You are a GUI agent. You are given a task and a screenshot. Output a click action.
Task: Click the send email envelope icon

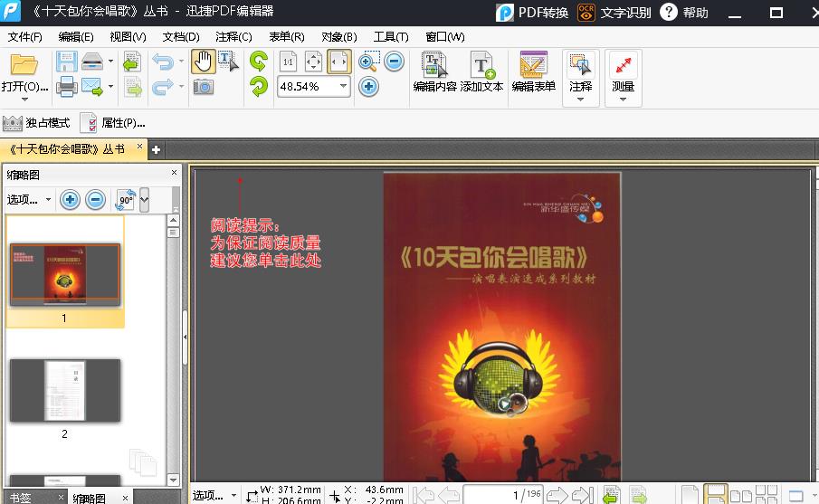pos(92,86)
